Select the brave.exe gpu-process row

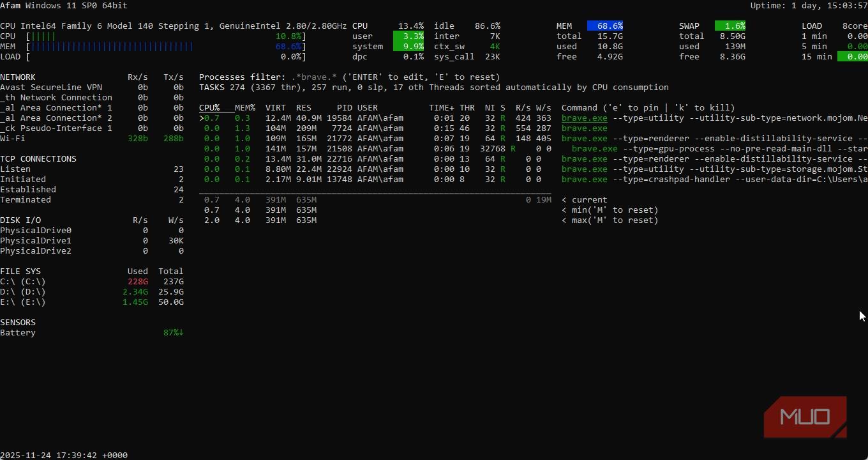pos(594,149)
